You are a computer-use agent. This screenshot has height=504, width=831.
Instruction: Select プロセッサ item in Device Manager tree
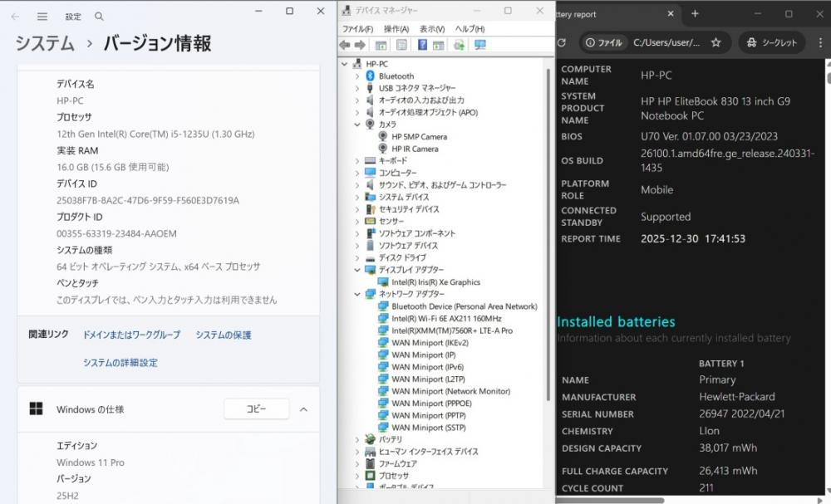(393, 476)
